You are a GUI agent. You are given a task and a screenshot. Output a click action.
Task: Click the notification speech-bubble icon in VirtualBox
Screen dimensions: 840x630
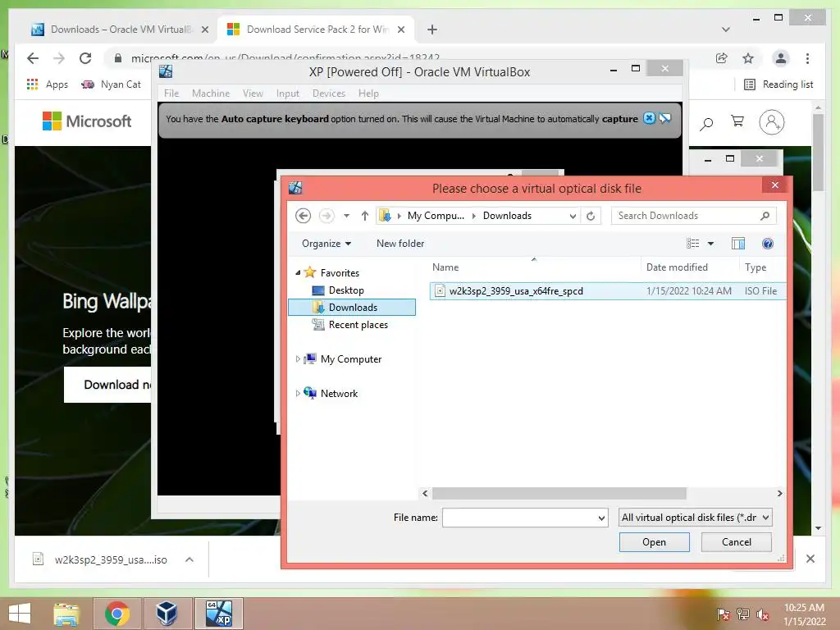[x=665, y=118]
